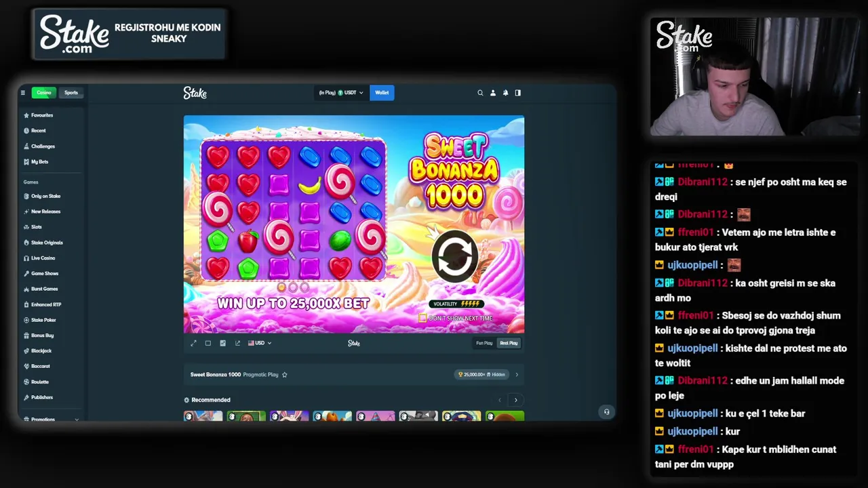The height and width of the screenshot is (488, 868).
Task: Open the live stats chart icon
Action: click(x=222, y=343)
